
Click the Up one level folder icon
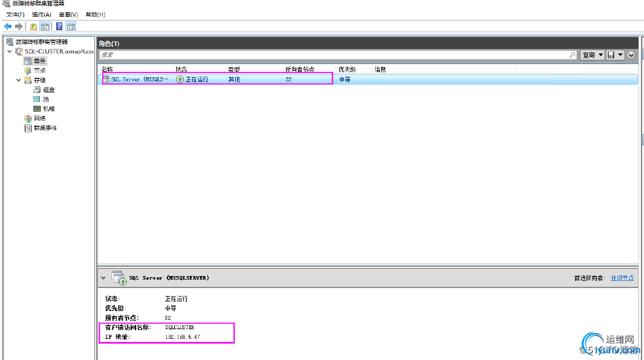click(34, 27)
